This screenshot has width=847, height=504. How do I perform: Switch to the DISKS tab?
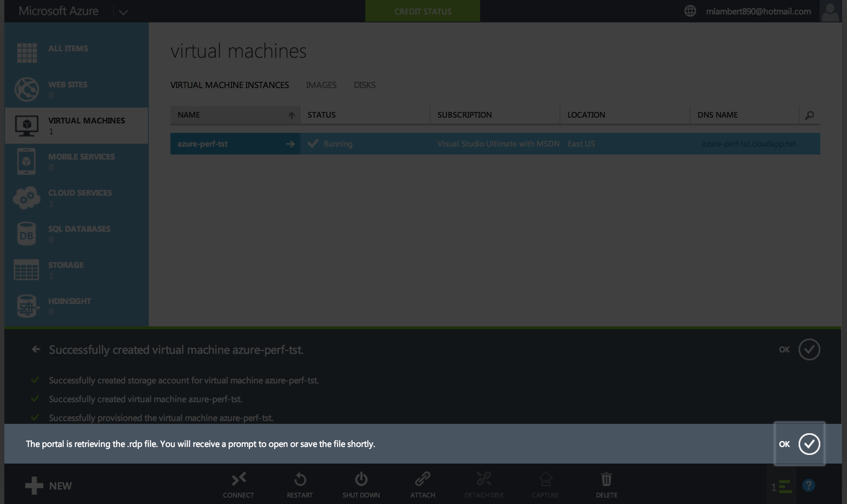tap(364, 85)
